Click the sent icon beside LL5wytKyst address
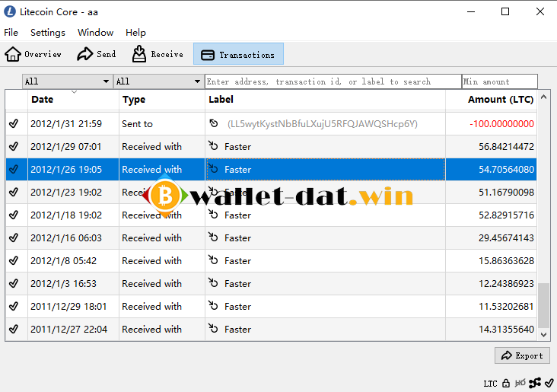557x392 pixels. click(x=213, y=123)
